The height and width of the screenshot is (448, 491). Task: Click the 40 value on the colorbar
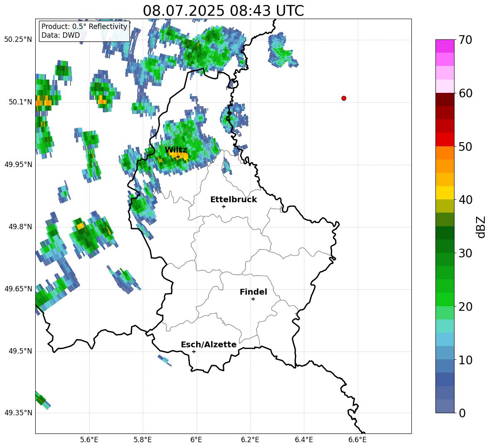(x=465, y=200)
